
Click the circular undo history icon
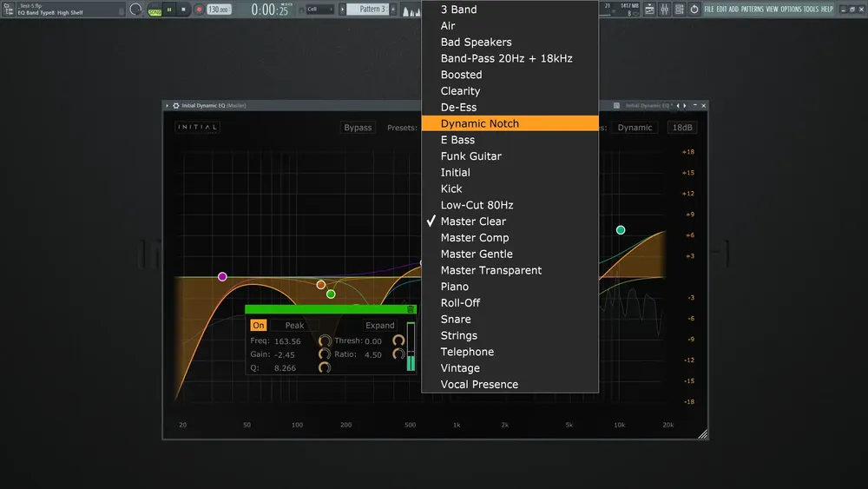pyautogui.click(x=694, y=10)
